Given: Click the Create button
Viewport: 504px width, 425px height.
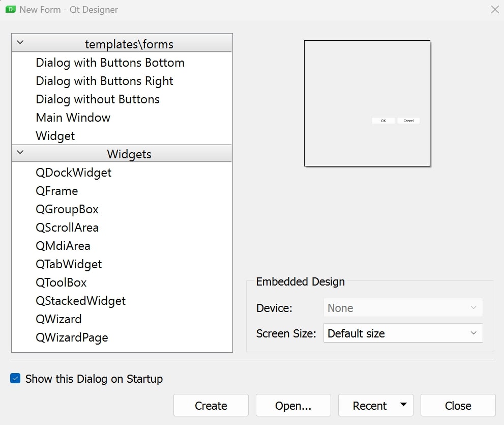Looking at the screenshot, I should coord(211,405).
